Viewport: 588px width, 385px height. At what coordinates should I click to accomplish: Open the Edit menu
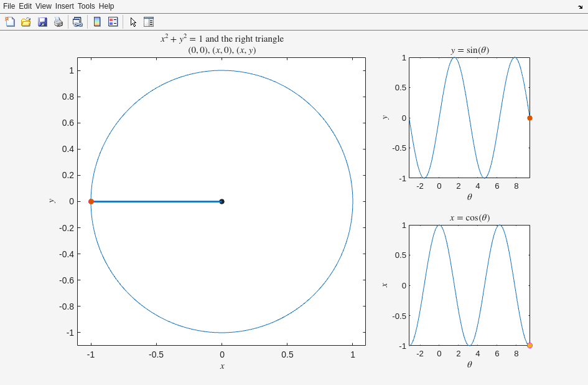[25, 6]
